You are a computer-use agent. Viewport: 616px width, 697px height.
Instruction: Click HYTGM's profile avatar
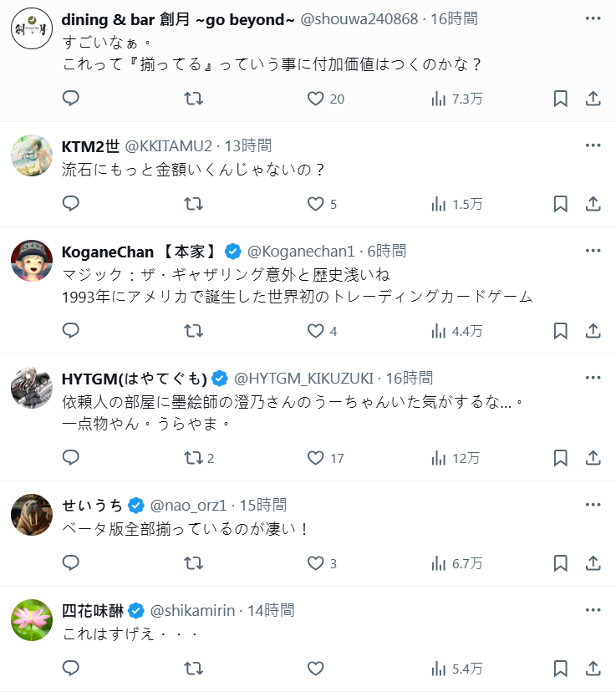[x=32, y=388]
